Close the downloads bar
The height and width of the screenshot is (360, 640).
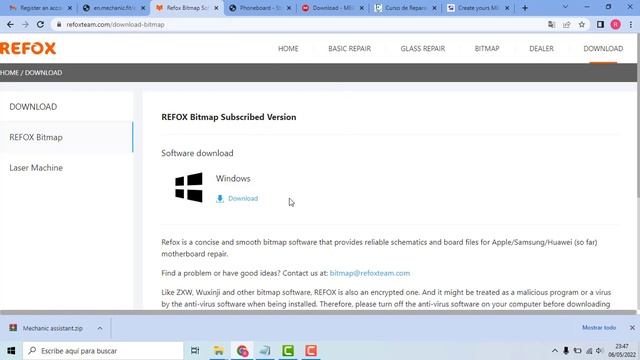tap(632, 328)
